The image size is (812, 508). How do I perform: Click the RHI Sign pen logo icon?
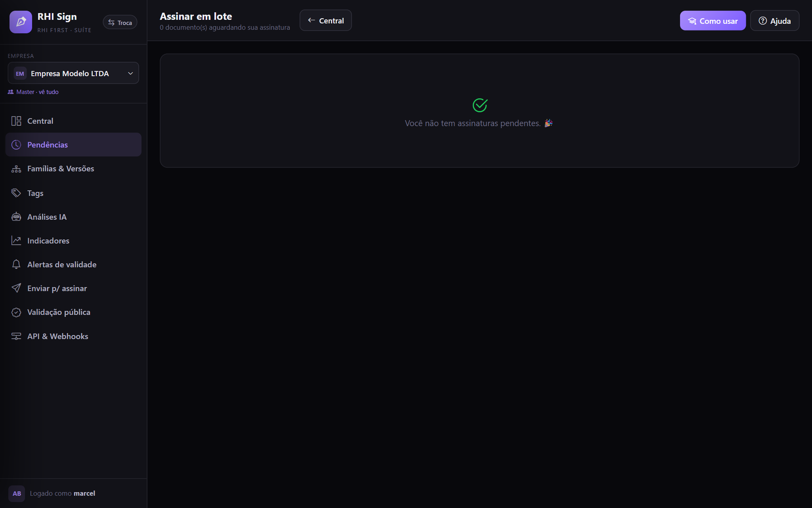point(21,22)
